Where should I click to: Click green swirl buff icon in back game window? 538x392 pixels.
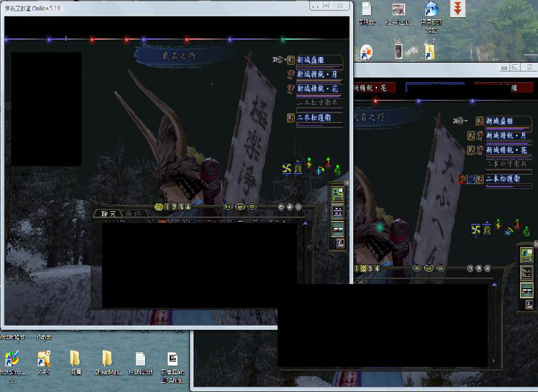(x=526, y=232)
